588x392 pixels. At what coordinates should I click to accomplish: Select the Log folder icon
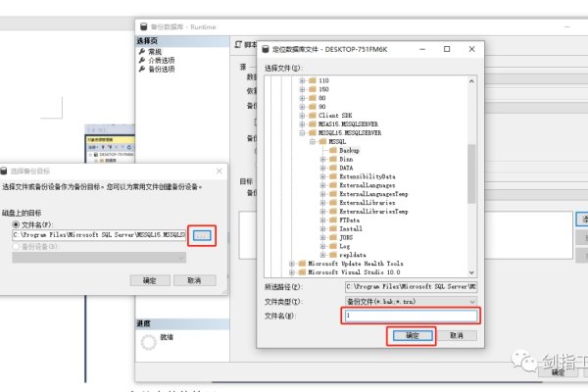click(331, 245)
